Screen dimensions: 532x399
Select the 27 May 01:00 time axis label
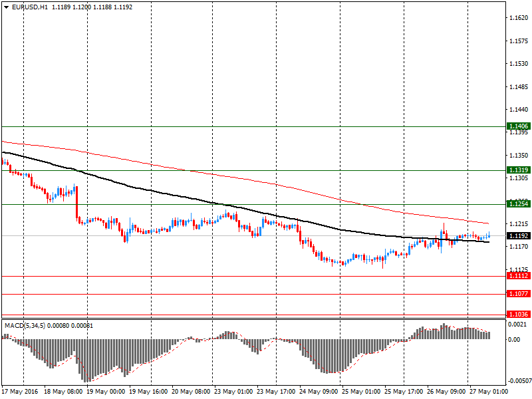pyautogui.click(x=489, y=392)
